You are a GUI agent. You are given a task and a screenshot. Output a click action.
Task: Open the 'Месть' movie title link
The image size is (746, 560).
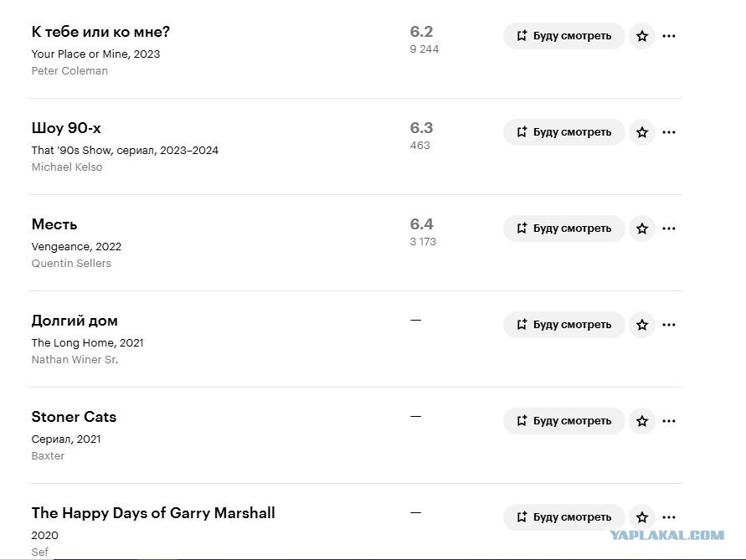coord(54,224)
